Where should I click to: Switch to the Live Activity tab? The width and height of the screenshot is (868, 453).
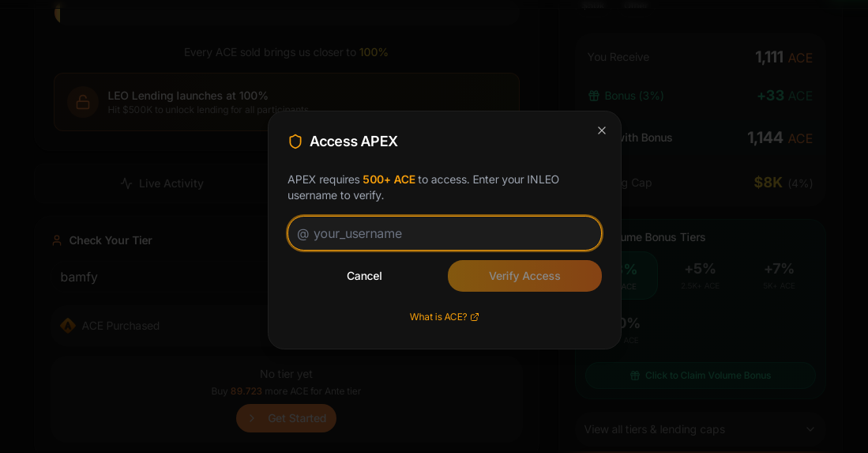coord(163,183)
